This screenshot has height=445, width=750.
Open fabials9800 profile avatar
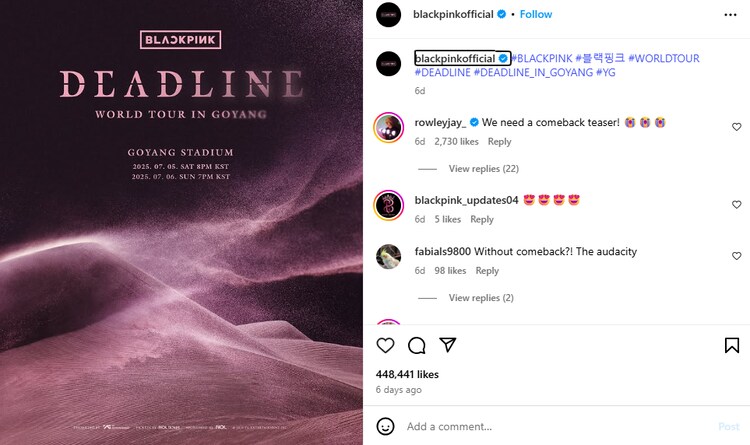coord(388,257)
